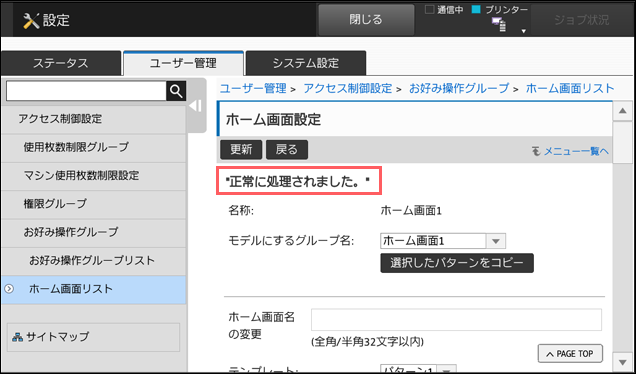Click 選択したパターンをコピー button
The height and width of the screenshot is (374, 636).
457,263
